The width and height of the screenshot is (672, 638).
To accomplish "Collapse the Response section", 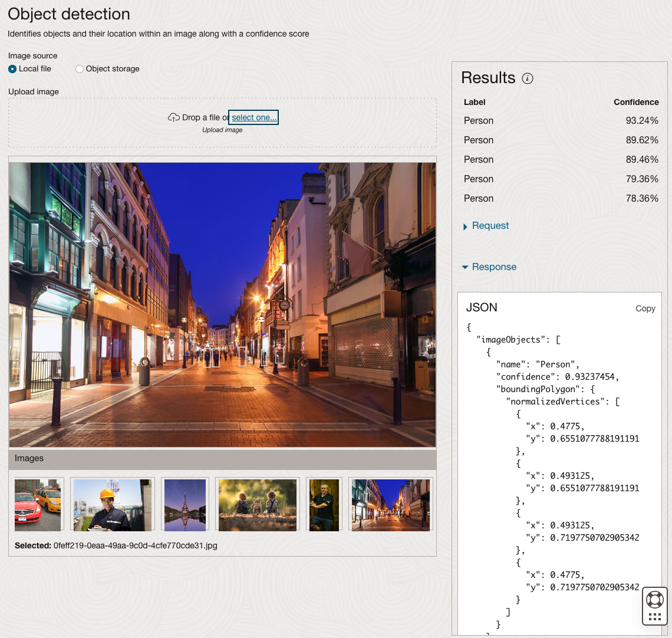I will (x=493, y=267).
